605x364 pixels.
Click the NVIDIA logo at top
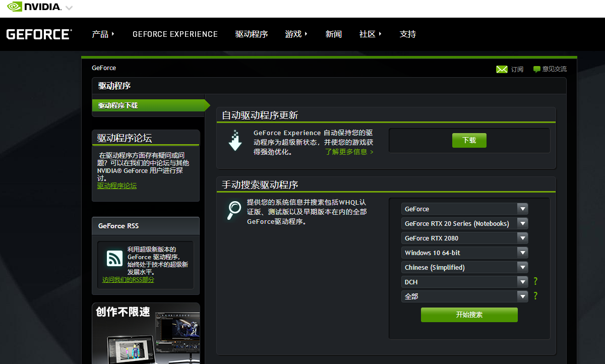(x=34, y=7)
